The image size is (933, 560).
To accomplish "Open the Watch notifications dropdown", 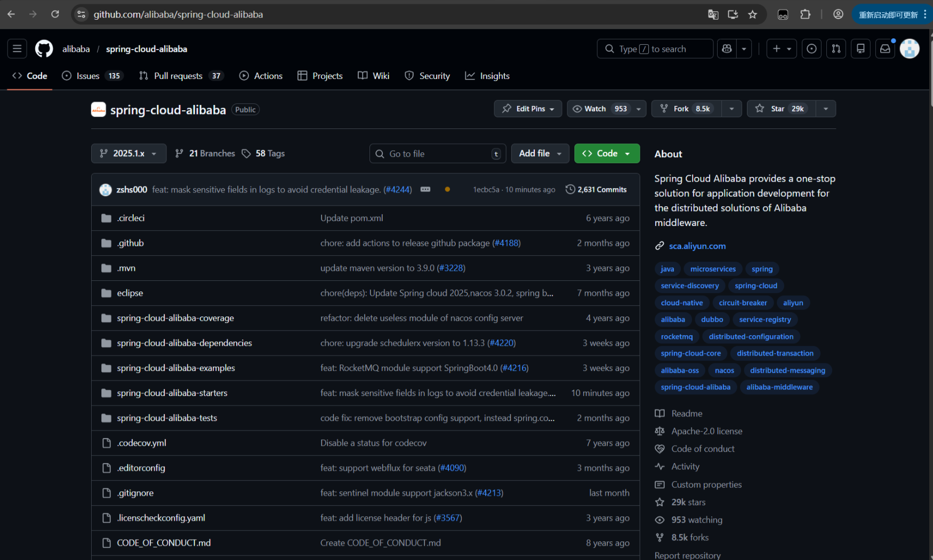I will (x=606, y=109).
